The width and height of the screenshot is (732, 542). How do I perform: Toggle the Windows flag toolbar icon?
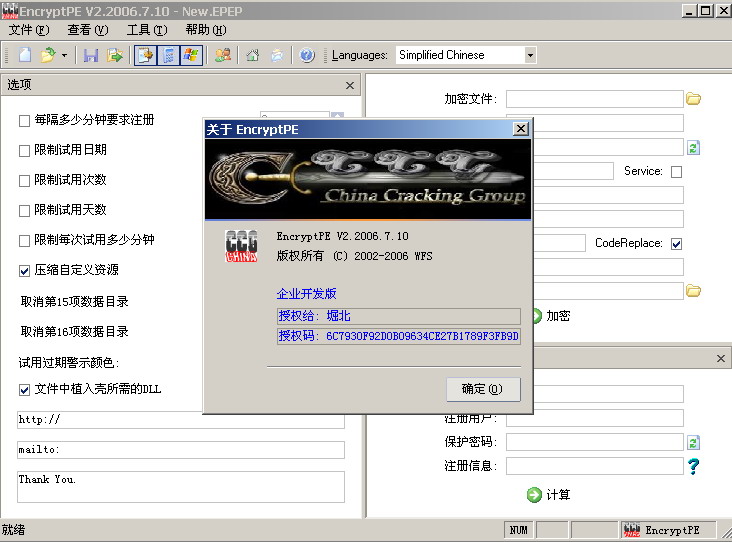tap(191, 55)
